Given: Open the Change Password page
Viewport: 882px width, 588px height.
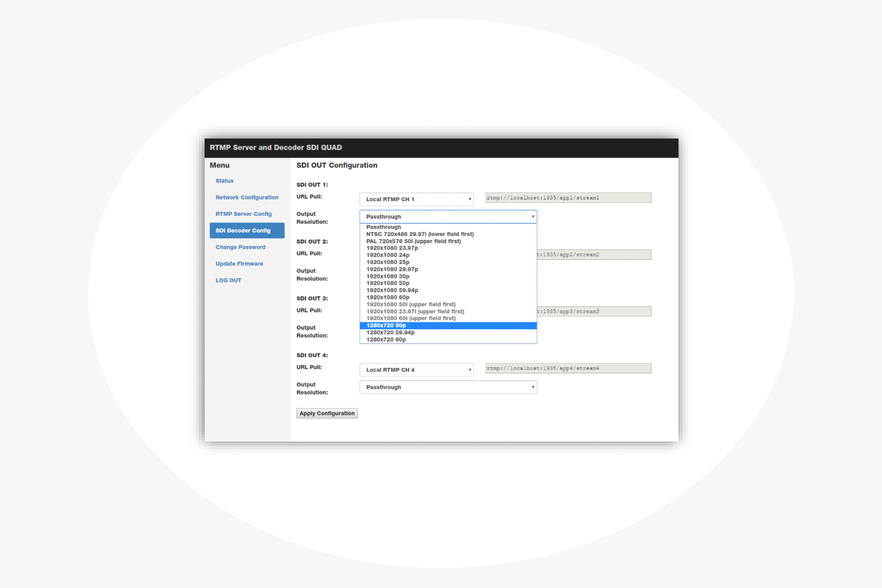Looking at the screenshot, I should (x=240, y=246).
